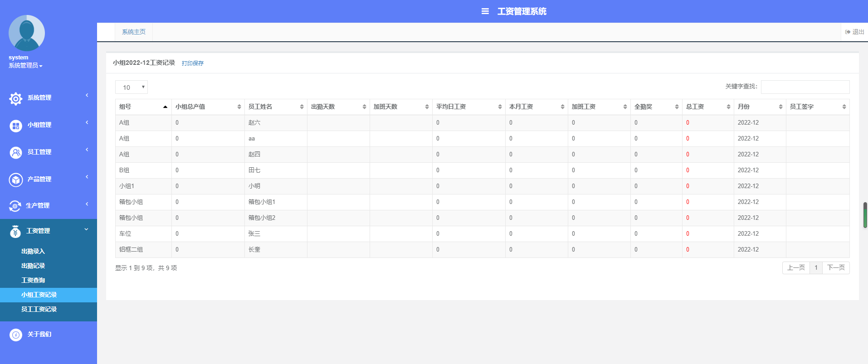Screen dimensions: 868x364
Task: Sort table by 组号 column
Action: click(143, 107)
